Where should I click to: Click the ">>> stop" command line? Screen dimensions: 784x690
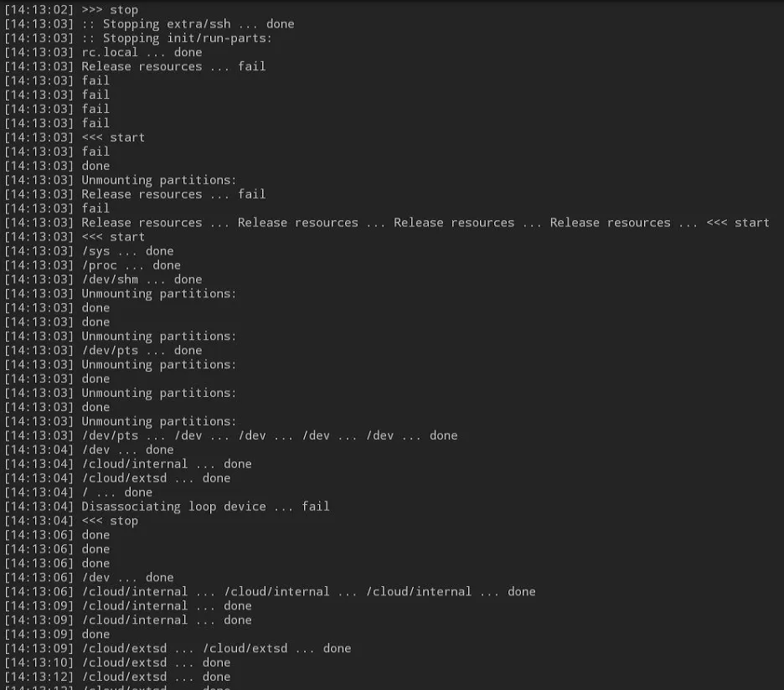click(x=110, y=10)
